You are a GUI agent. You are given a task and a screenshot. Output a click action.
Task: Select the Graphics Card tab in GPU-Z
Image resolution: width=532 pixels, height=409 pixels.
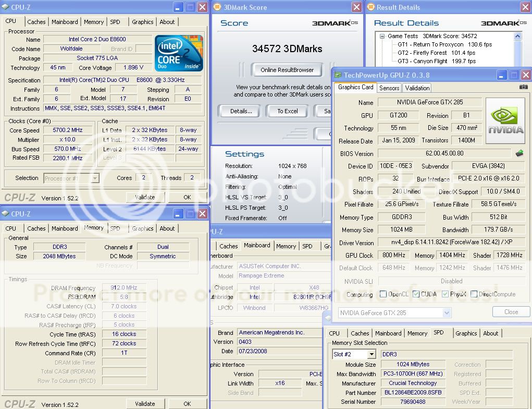(355, 87)
